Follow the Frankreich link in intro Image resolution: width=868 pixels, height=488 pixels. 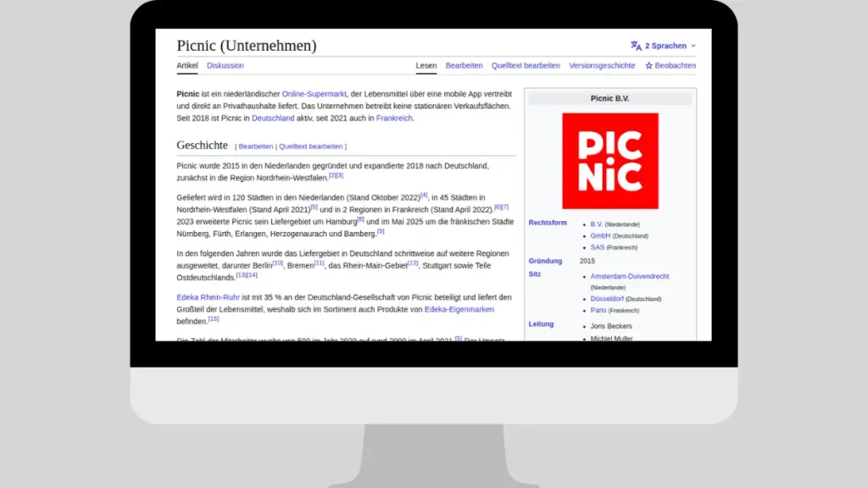[x=394, y=118]
